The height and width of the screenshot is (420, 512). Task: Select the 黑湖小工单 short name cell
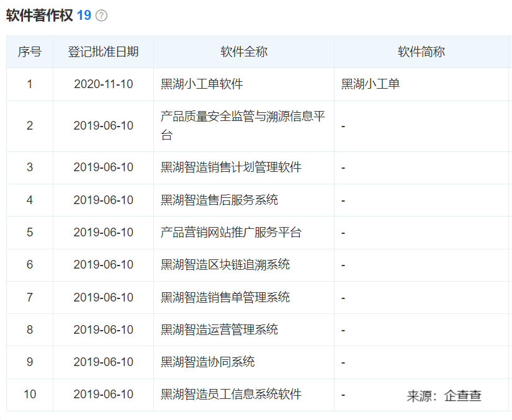click(371, 84)
